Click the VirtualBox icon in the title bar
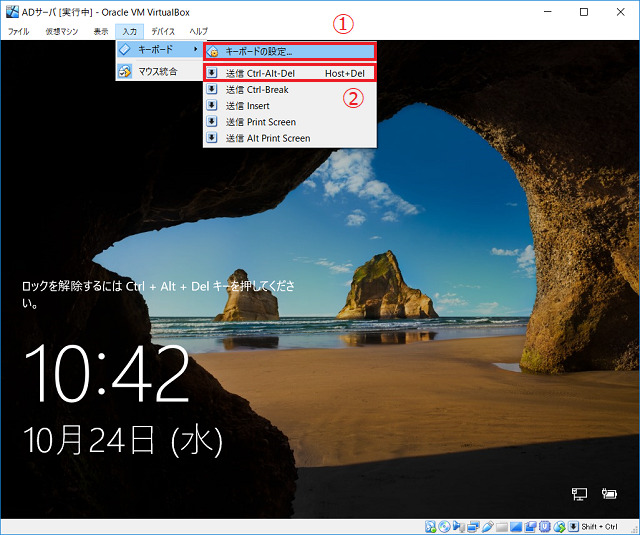 click(12, 12)
